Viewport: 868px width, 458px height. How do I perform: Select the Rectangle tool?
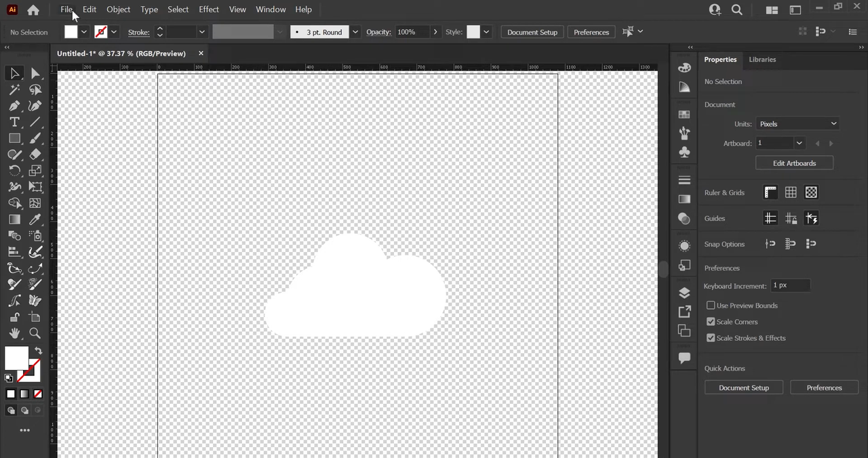tap(14, 138)
